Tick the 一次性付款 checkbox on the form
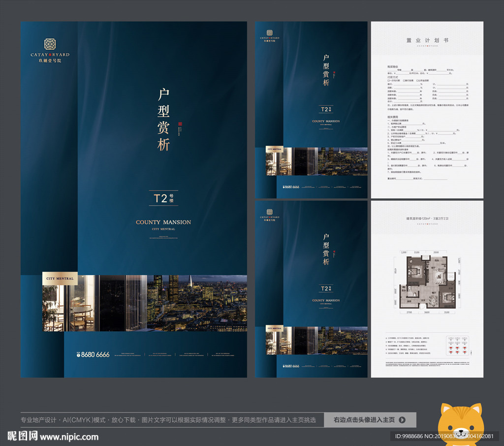Viewport: 504px width, 446px height. pyautogui.click(x=389, y=81)
